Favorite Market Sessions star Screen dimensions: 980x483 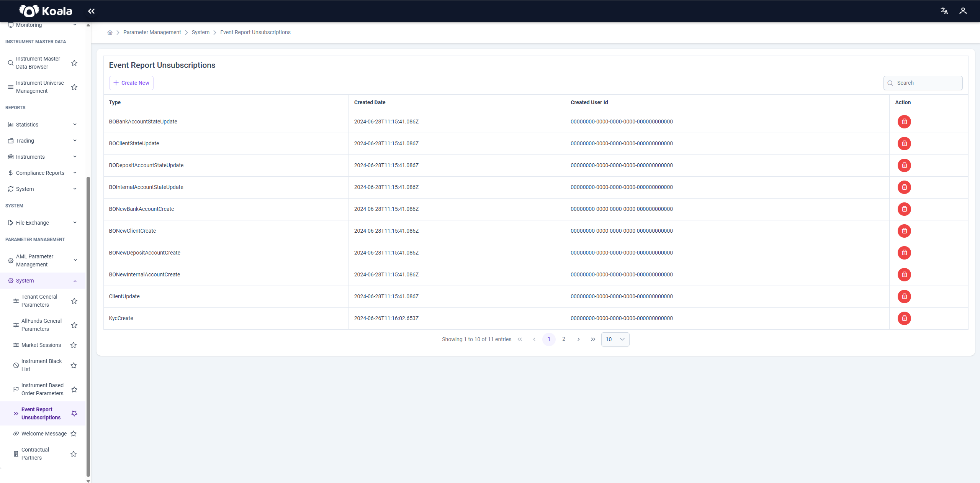pyautogui.click(x=74, y=345)
